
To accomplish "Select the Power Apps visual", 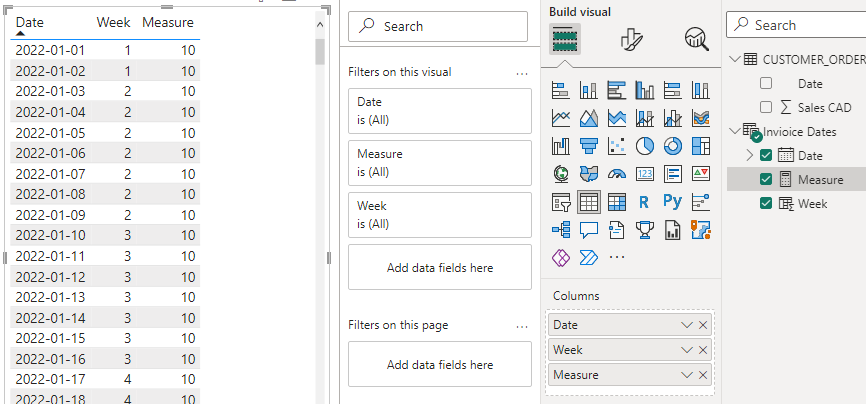I will click(x=561, y=258).
